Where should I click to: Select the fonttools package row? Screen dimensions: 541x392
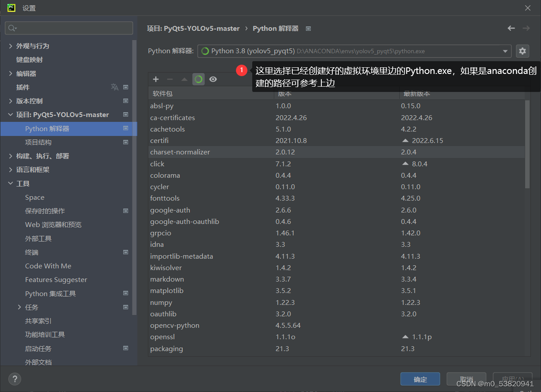click(x=336, y=198)
